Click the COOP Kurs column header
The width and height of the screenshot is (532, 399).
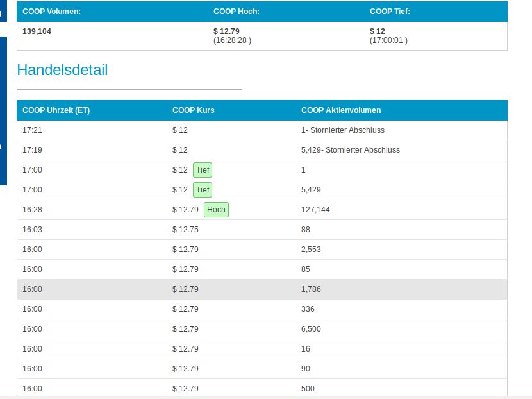click(x=194, y=110)
